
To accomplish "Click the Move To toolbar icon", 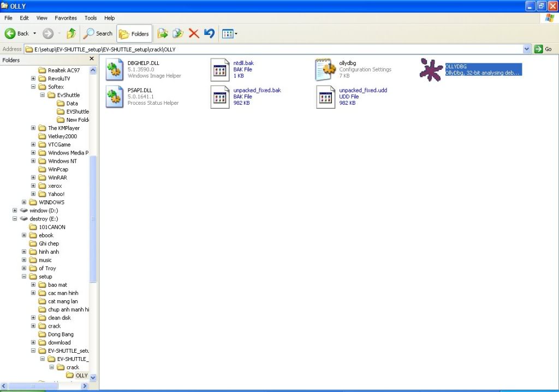I will (x=163, y=33).
